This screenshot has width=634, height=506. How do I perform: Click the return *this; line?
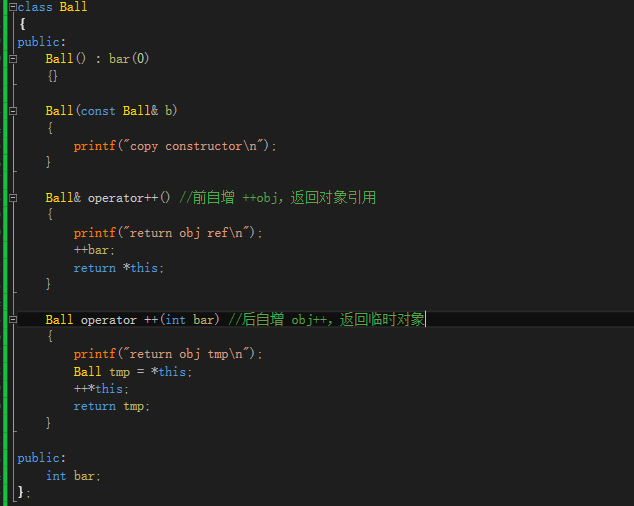pyautogui.click(x=118, y=268)
